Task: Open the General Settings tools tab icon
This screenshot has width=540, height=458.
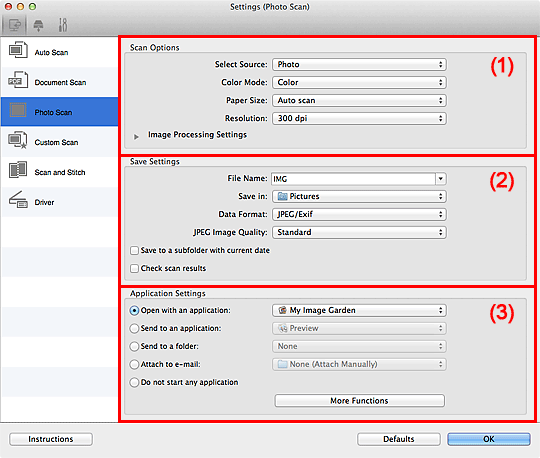Action: point(63,25)
